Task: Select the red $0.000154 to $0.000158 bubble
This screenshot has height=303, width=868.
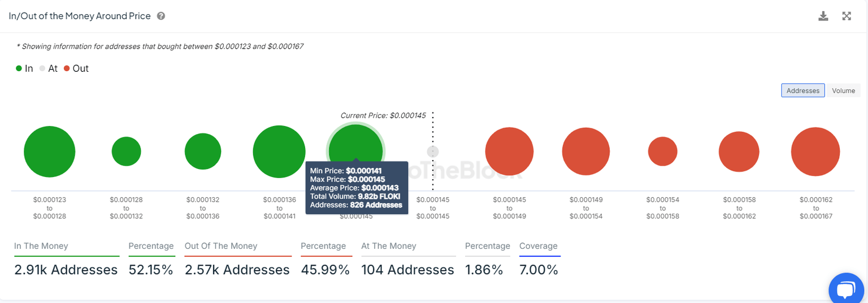Action: pyautogui.click(x=662, y=151)
